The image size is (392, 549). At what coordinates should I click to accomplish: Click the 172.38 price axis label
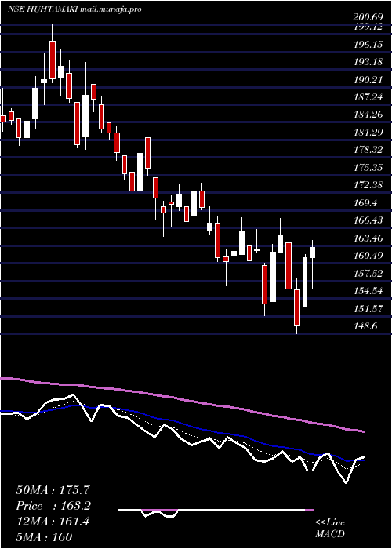[368, 185]
